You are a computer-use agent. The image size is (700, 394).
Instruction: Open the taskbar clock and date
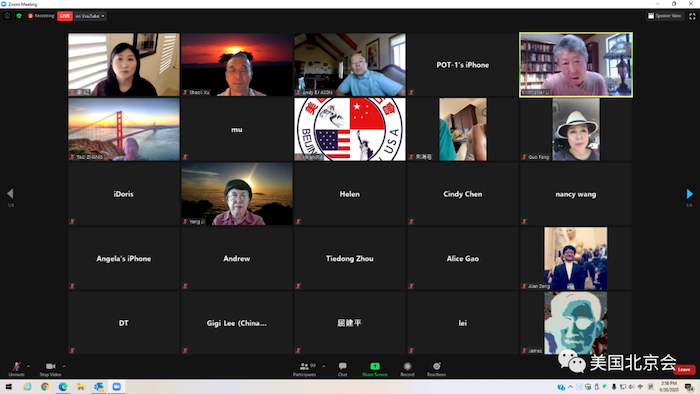(669, 386)
